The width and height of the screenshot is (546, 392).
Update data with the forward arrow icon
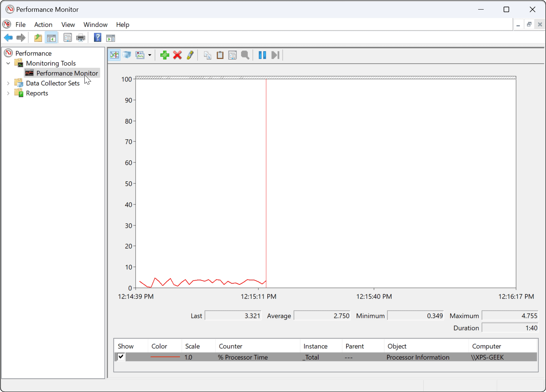[275, 55]
